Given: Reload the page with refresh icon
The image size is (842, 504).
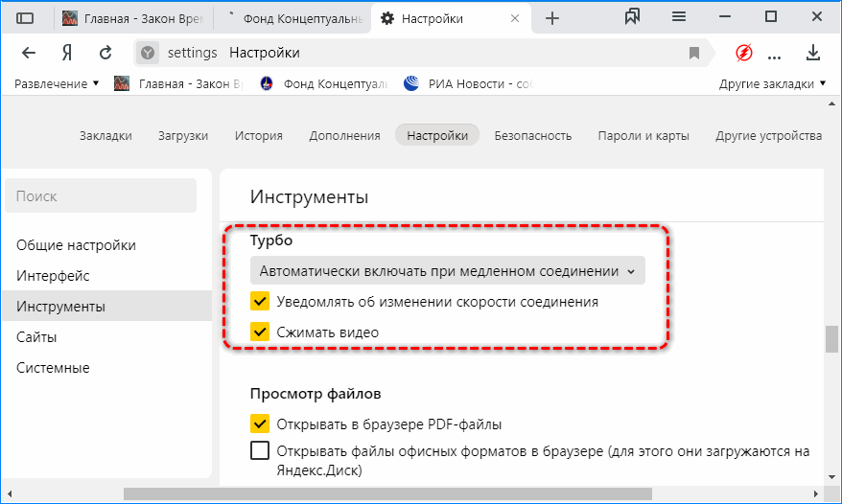Looking at the screenshot, I should tap(106, 53).
